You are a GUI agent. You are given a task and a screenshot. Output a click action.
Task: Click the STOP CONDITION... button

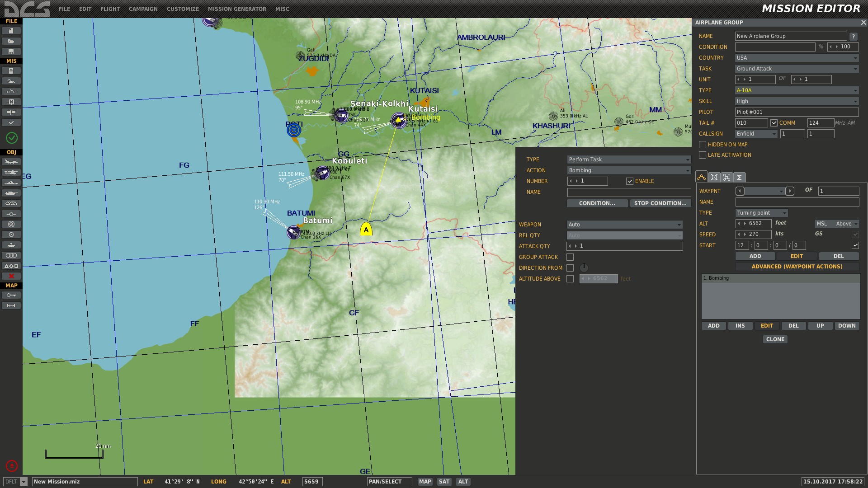[660, 203]
